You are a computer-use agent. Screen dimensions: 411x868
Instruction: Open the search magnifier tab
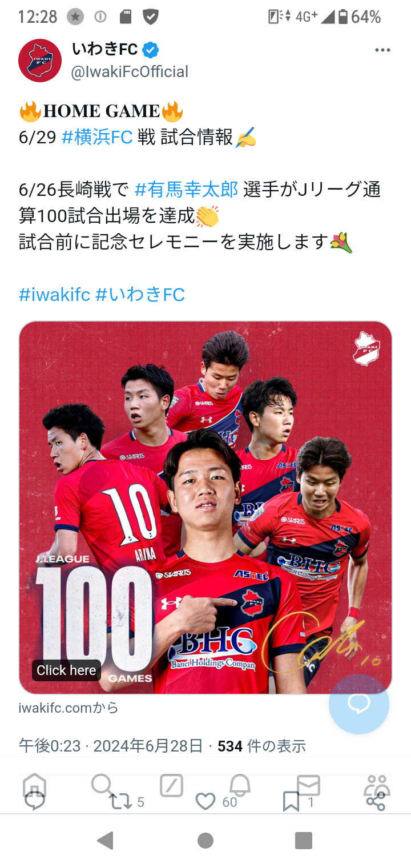point(102,785)
